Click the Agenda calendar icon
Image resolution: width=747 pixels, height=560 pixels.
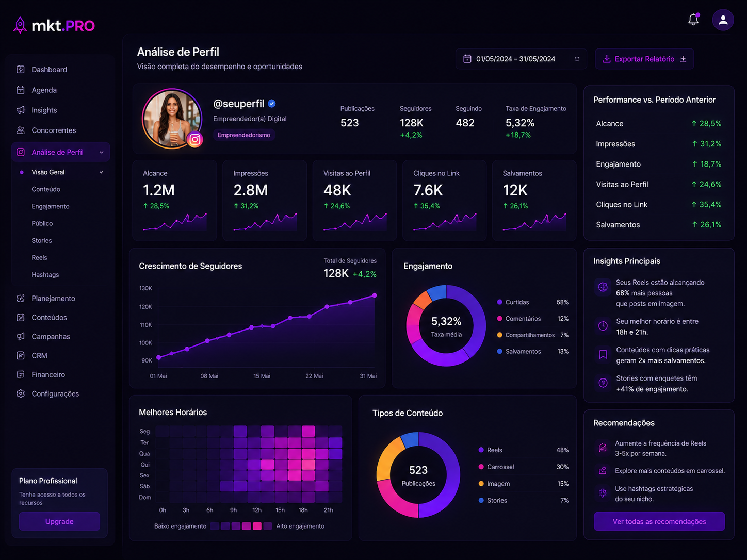click(21, 90)
